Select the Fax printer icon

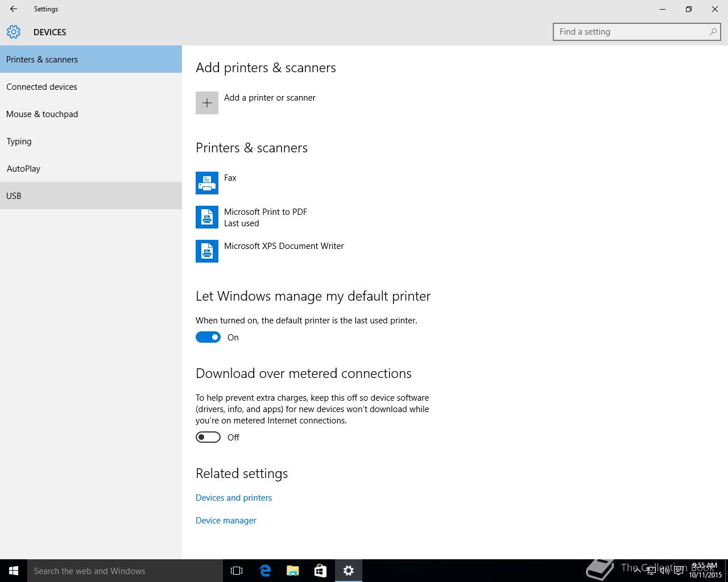pos(207,183)
